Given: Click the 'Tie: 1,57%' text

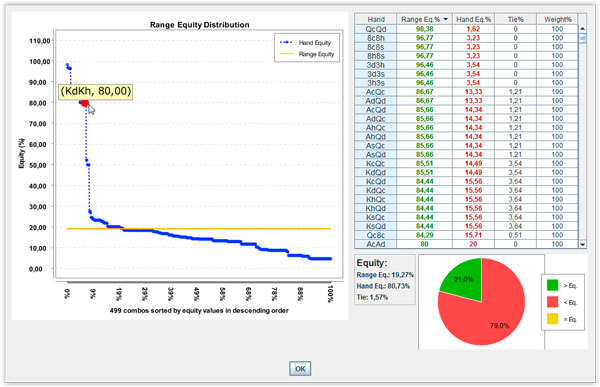Looking at the screenshot, I should tap(372, 297).
